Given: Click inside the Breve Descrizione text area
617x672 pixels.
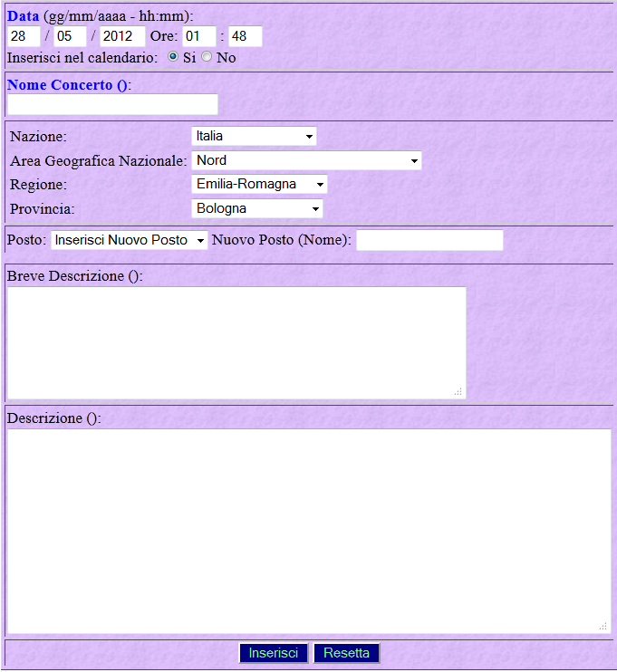Looking at the screenshot, I should click(236, 343).
